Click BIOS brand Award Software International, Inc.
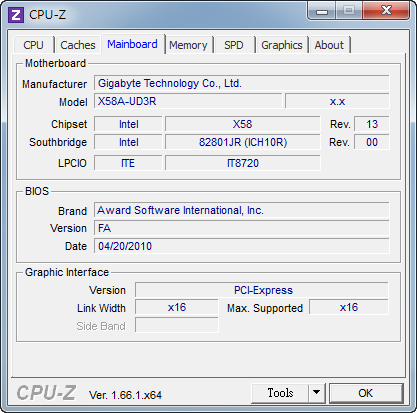Image resolution: width=417 pixels, height=413 pixels. [242, 210]
